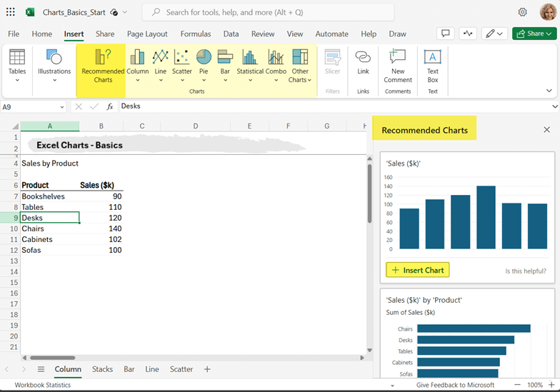Click the Insert Chart button
Screen dimensions: 560x392
click(x=417, y=270)
